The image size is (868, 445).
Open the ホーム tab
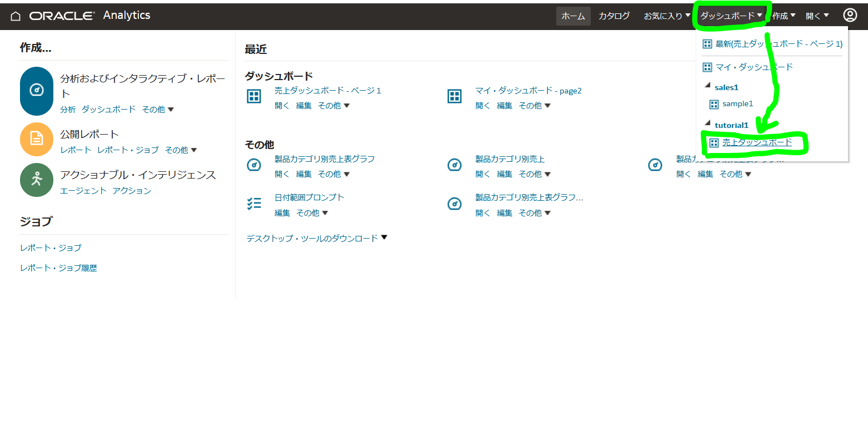[573, 16]
